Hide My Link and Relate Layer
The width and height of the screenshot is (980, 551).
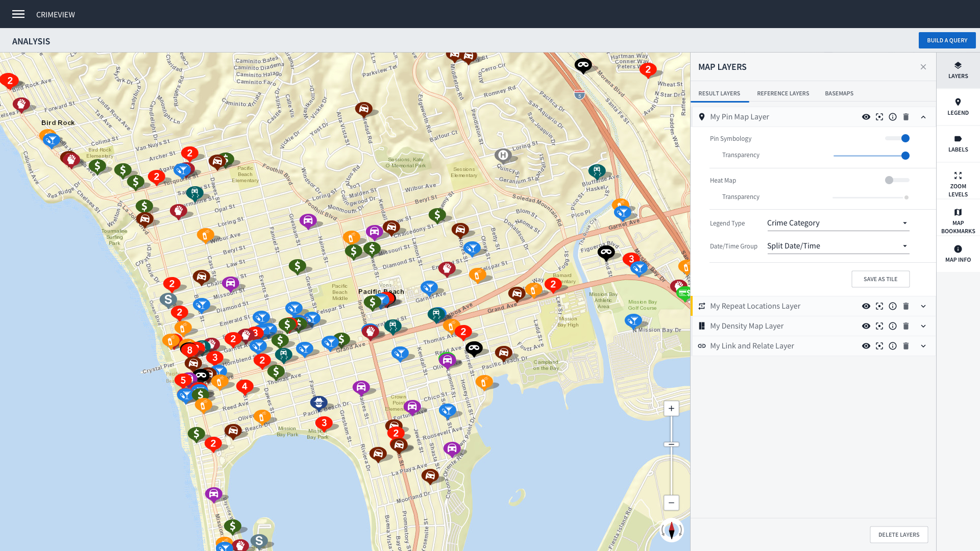[x=866, y=346]
